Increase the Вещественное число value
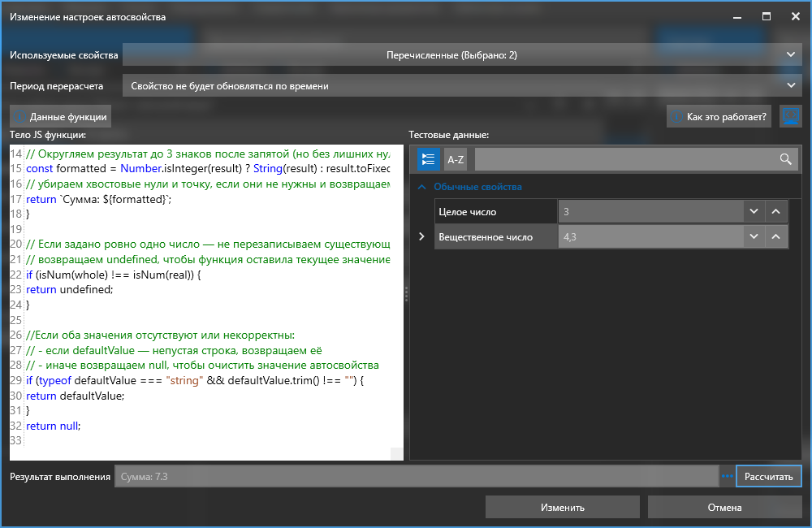 coord(776,237)
